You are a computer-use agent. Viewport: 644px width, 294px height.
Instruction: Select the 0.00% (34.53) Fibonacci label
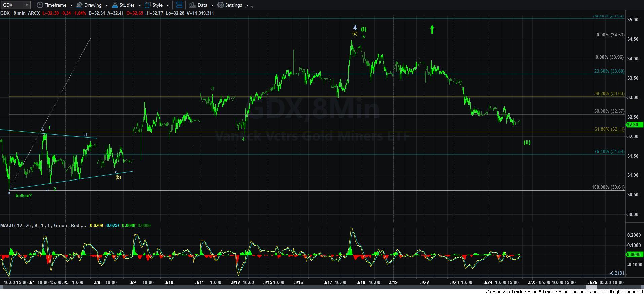tap(610, 35)
